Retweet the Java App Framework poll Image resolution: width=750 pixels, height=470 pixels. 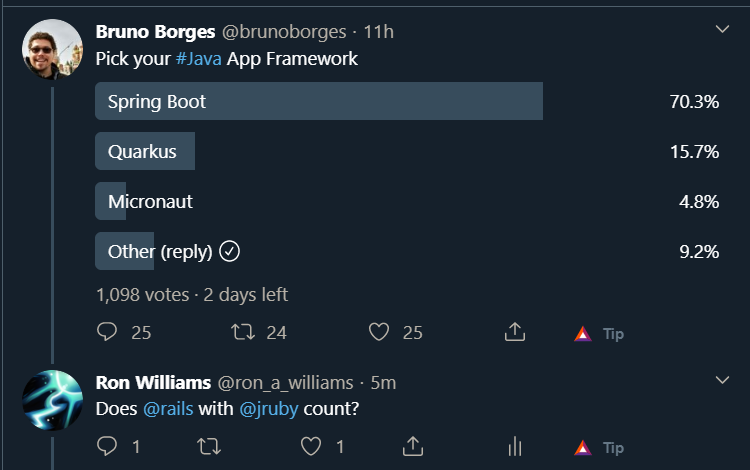pyautogui.click(x=243, y=332)
